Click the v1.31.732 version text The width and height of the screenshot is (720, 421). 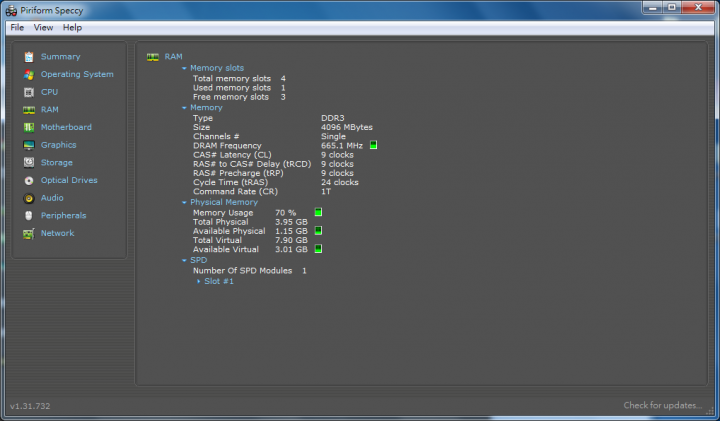click(x=30, y=406)
